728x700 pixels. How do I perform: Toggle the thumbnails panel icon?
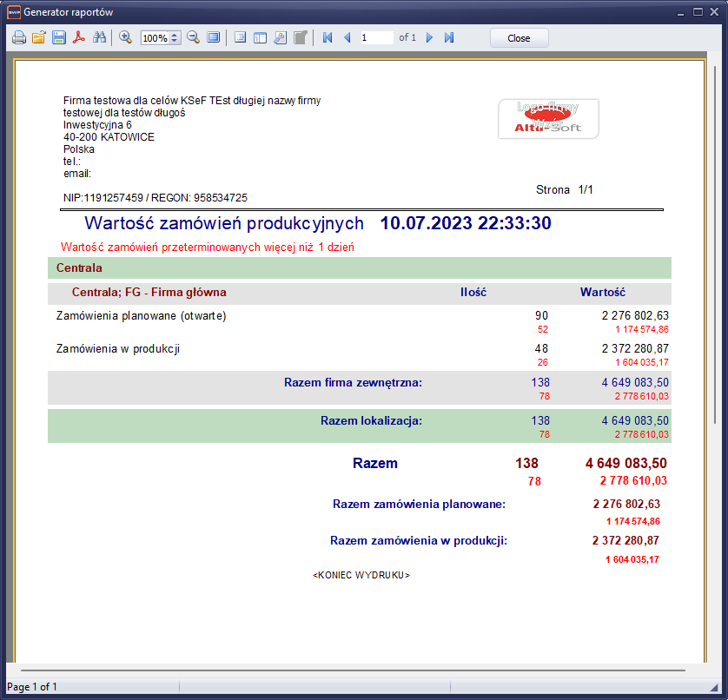(x=260, y=38)
